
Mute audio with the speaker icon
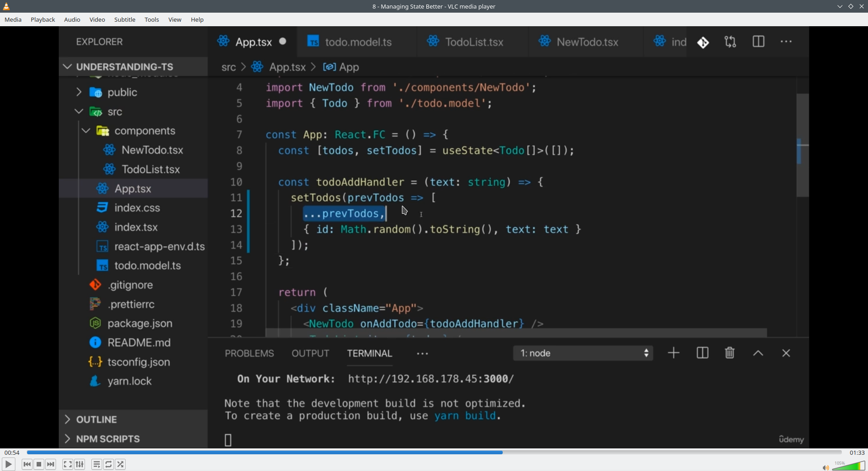point(826,467)
